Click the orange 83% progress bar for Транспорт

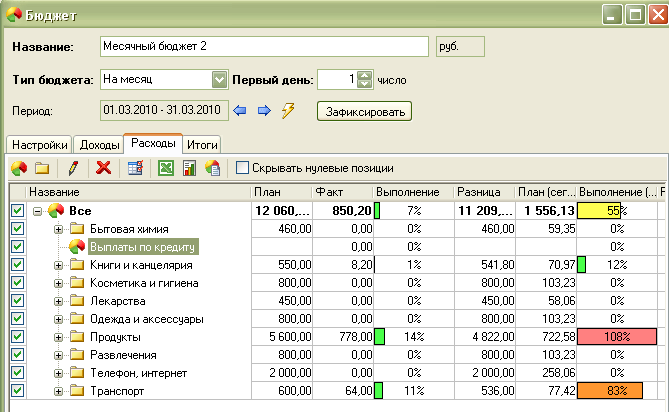pos(610,390)
